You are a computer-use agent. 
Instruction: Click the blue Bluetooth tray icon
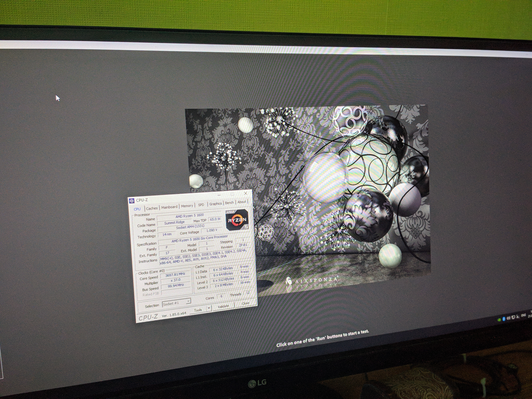click(x=504, y=319)
